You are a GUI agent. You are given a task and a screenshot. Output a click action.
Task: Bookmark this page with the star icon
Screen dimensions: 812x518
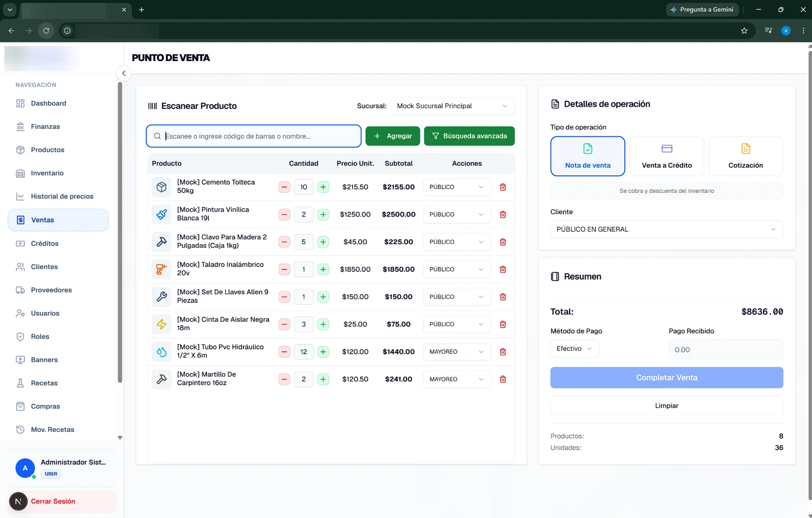coord(744,31)
